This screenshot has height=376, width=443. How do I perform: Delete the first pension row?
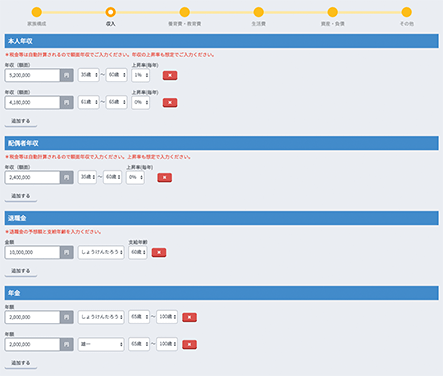[x=189, y=317]
